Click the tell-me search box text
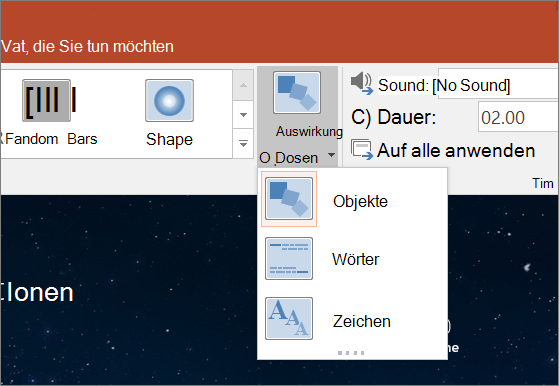Image resolution: width=559 pixels, height=386 pixels. 87,46
